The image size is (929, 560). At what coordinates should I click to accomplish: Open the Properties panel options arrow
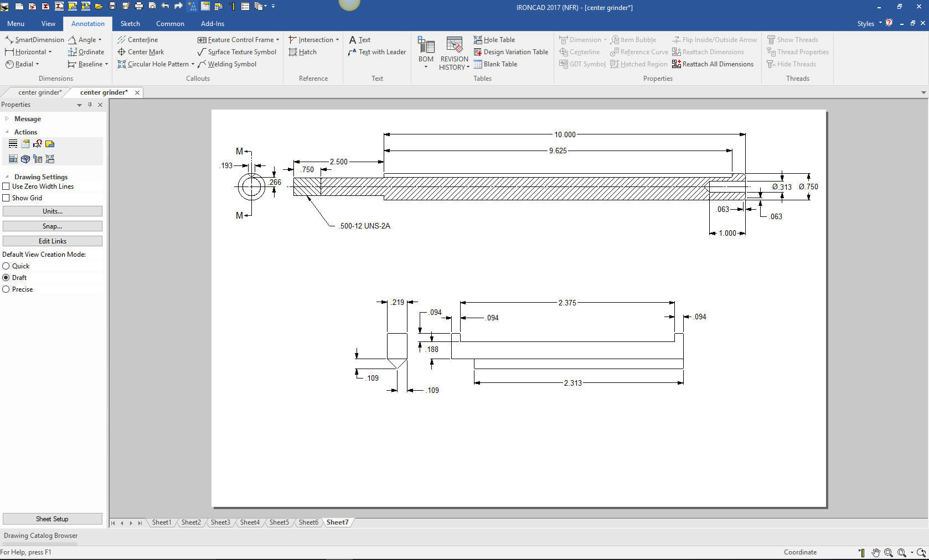click(x=79, y=105)
